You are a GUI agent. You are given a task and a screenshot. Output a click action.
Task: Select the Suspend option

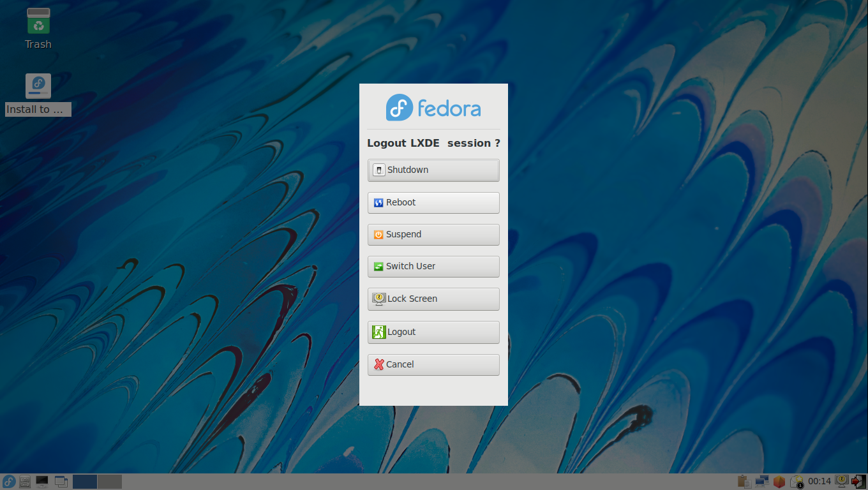(433, 235)
